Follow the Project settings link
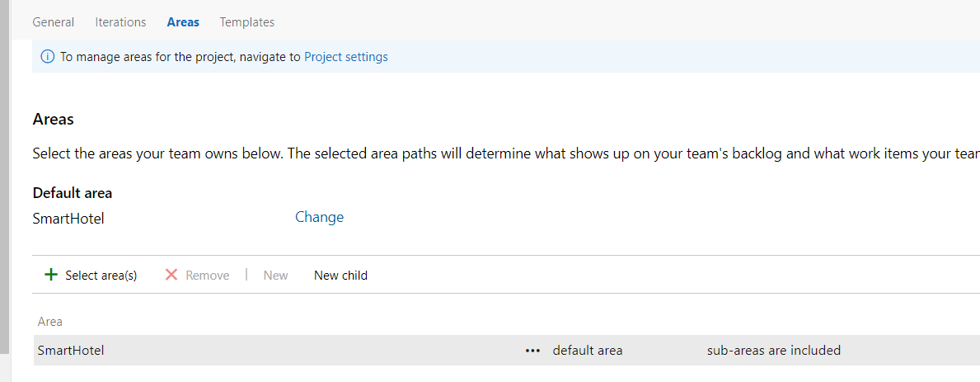Screen dimensions: 980x382 345,57
